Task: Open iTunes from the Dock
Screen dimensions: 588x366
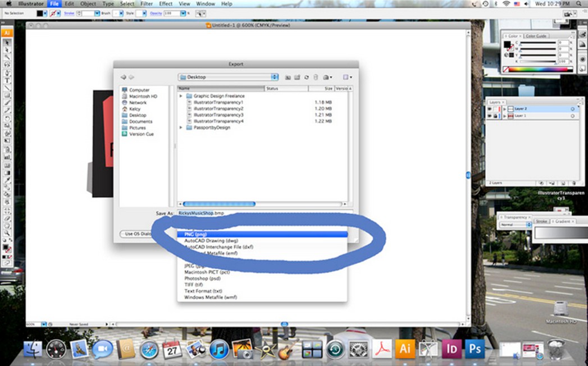Action: pyautogui.click(x=219, y=350)
